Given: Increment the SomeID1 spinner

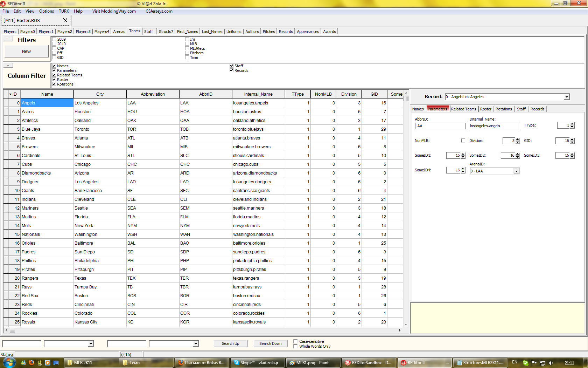Looking at the screenshot, I should 463,154.
